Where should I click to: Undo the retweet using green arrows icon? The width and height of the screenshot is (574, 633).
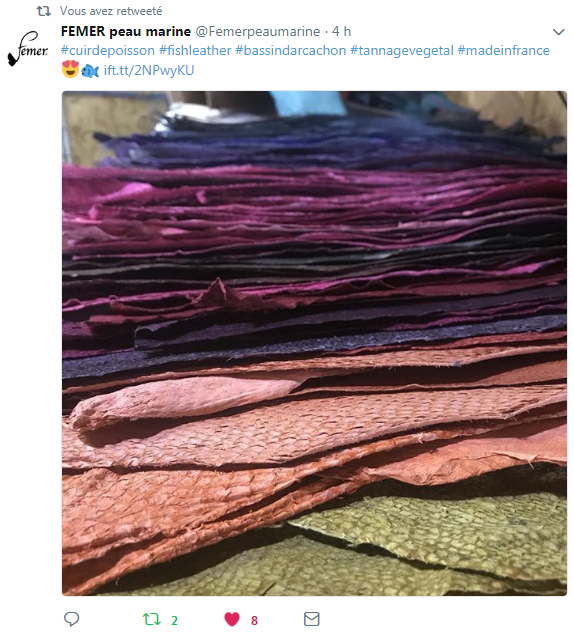click(152, 619)
